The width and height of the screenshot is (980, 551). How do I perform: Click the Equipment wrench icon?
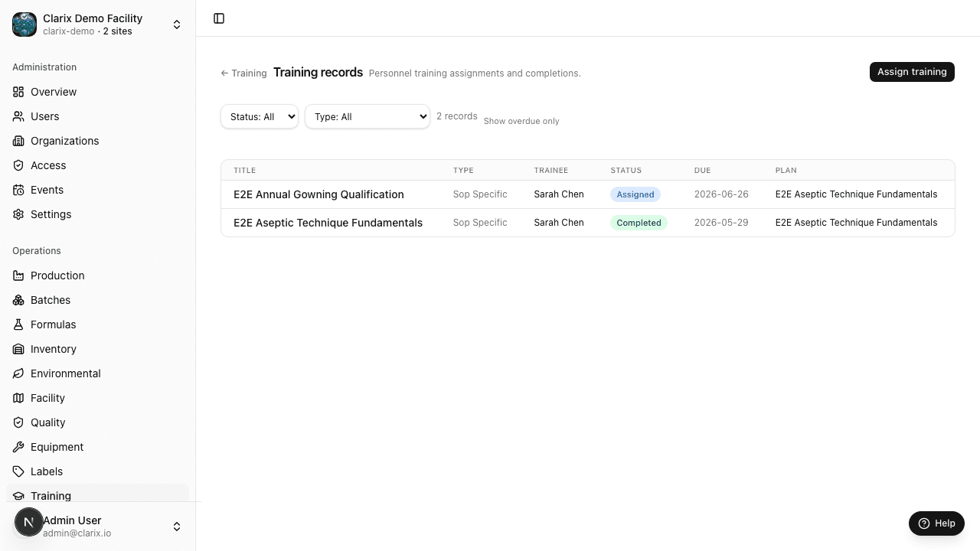click(18, 447)
